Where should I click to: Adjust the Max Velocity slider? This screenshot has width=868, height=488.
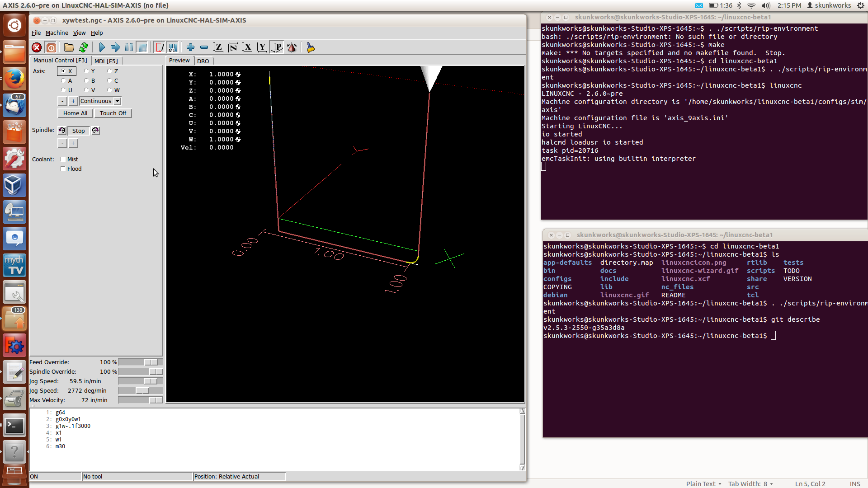[x=140, y=400]
